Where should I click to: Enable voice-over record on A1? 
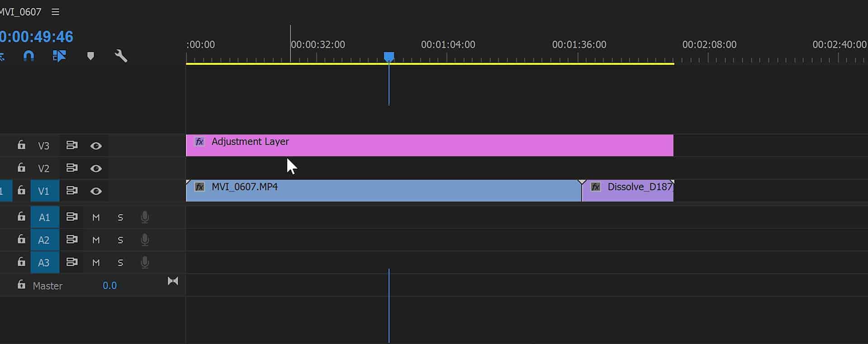[x=145, y=217]
